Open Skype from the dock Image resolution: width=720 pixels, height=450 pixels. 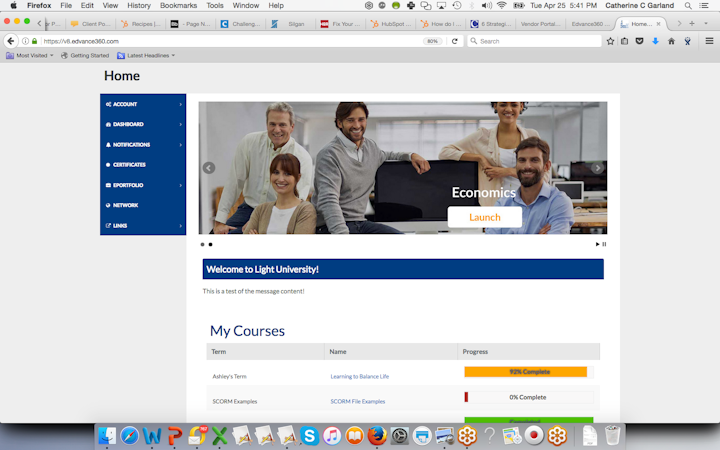309,435
